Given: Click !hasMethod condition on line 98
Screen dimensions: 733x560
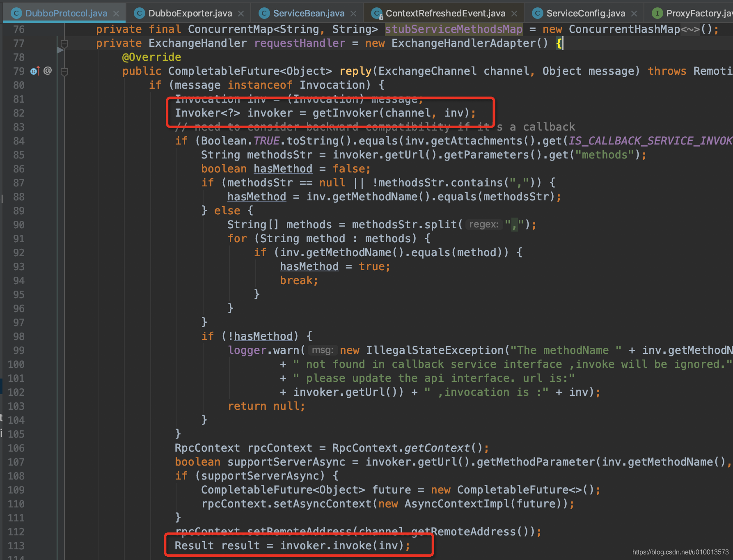Looking at the screenshot, I should point(260,336).
